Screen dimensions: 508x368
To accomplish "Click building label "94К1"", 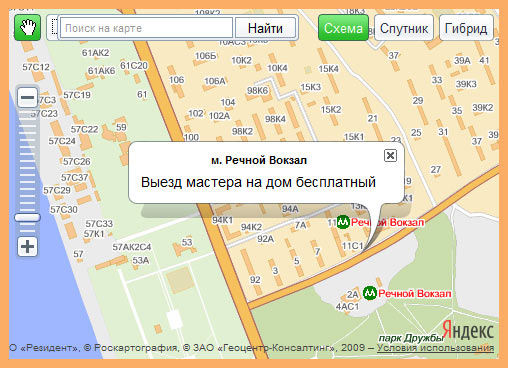I will click(x=222, y=220).
